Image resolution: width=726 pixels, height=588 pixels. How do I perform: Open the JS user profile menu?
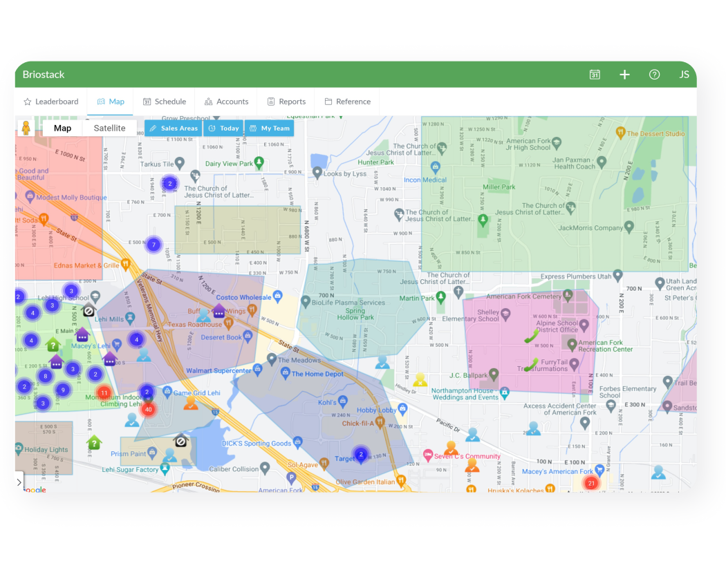point(684,75)
